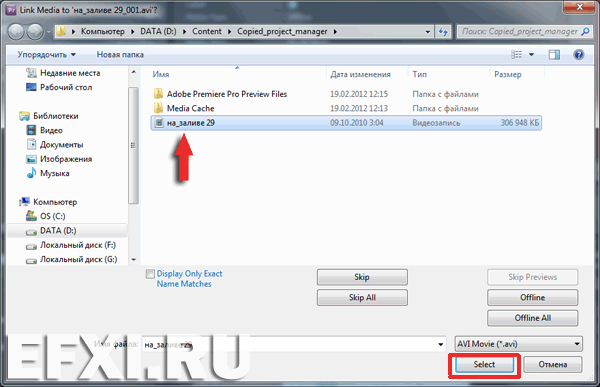Click the search magnifier icon
Viewport: 600px width, 387px height.
point(585,31)
